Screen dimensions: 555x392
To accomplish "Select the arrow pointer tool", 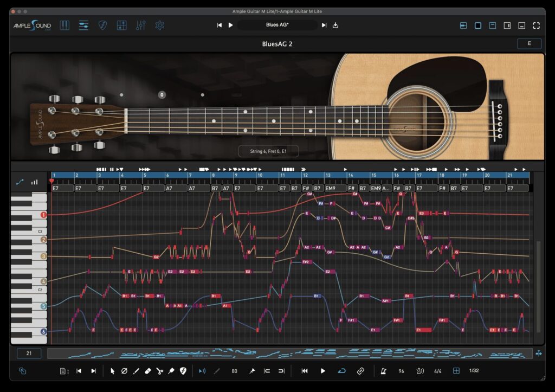I will click(113, 371).
